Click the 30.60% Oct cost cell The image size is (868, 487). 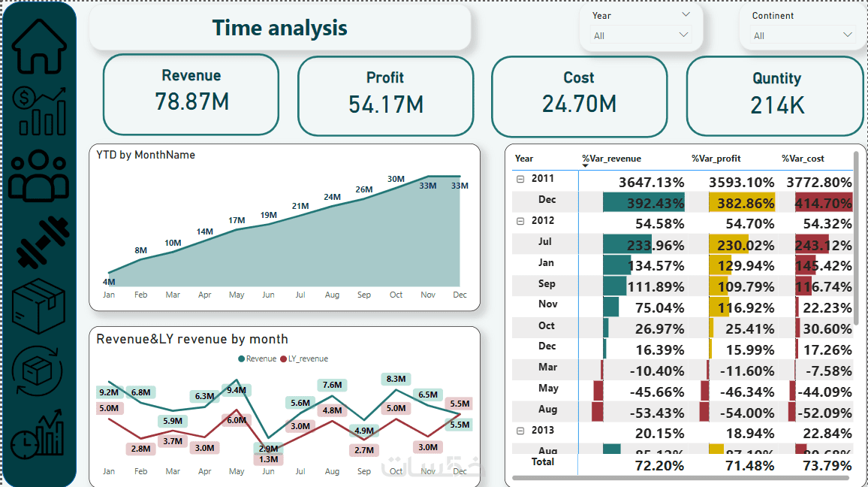(x=827, y=328)
